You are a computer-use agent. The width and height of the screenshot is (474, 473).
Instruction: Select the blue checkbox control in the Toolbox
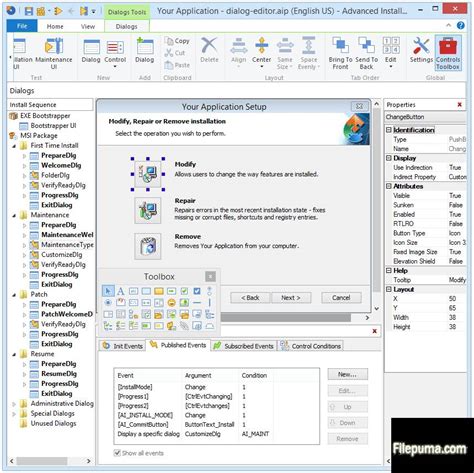[x=197, y=291]
